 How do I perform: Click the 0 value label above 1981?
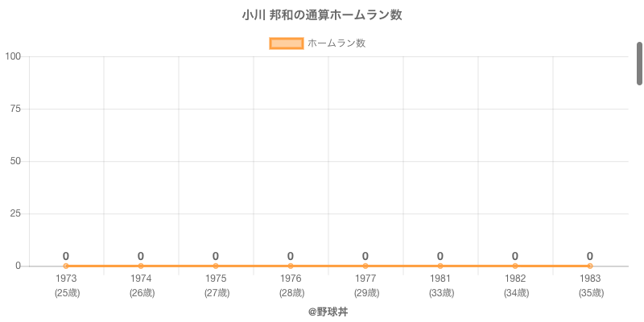coord(440,256)
